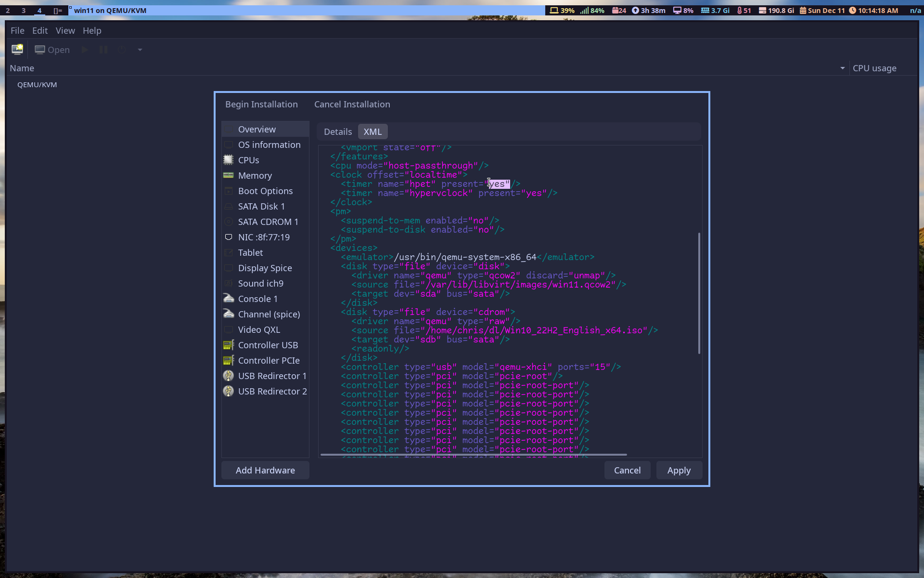Click the CPU 8% monitor indicator
This screenshot has height=578, width=924.
(683, 11)
